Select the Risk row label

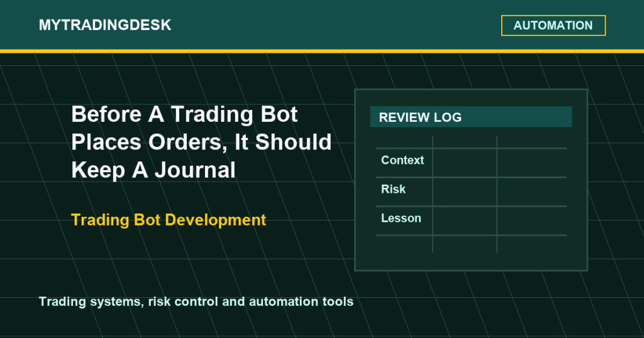click(393, 189)
